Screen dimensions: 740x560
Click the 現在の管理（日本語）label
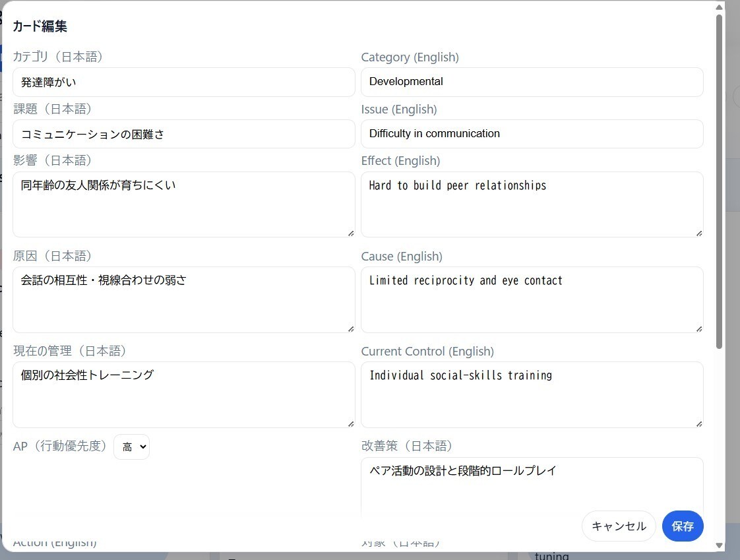(69, 351)
